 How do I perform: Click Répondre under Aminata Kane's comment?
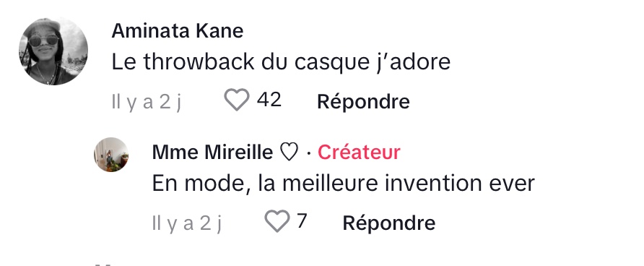point(363,101)
